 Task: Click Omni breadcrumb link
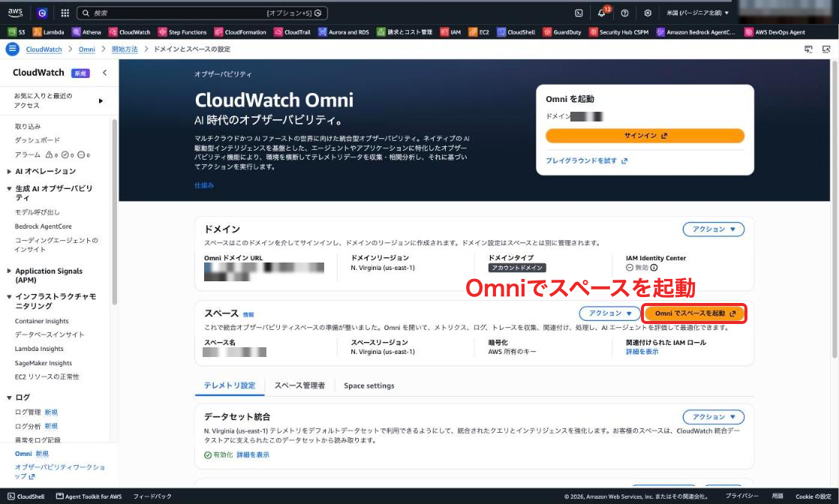[x=87, y=49]
